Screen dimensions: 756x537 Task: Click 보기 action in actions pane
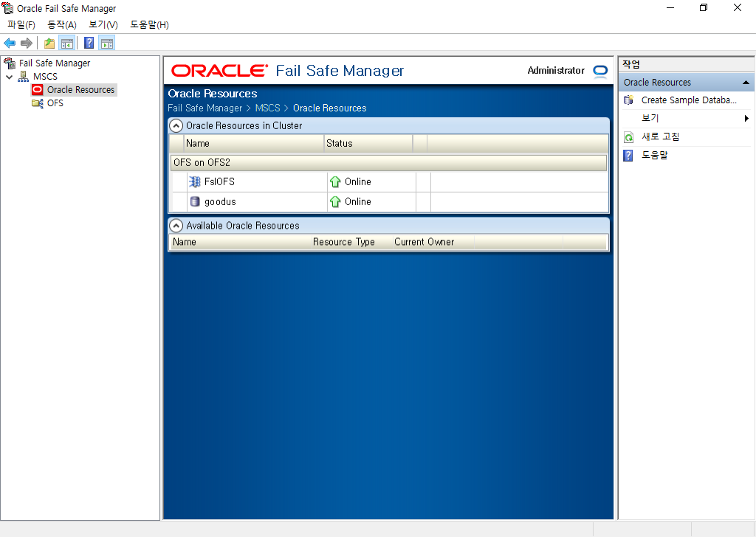(650, 118)
